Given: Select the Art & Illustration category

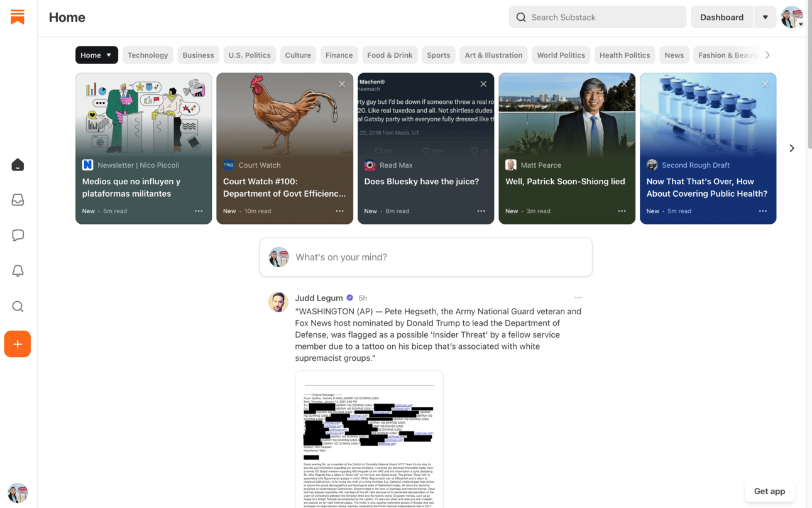Looking at the screenshot, I should 493,55.
